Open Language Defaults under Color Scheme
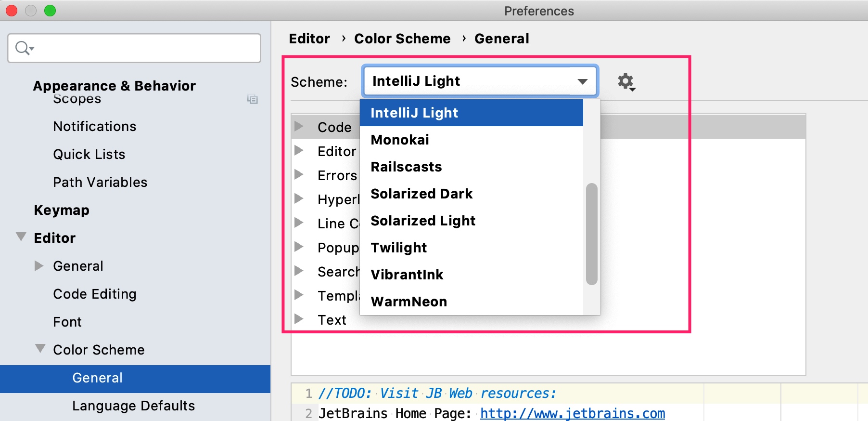The height and width of the screenshot is (421, 868). [x=134, y=406]
